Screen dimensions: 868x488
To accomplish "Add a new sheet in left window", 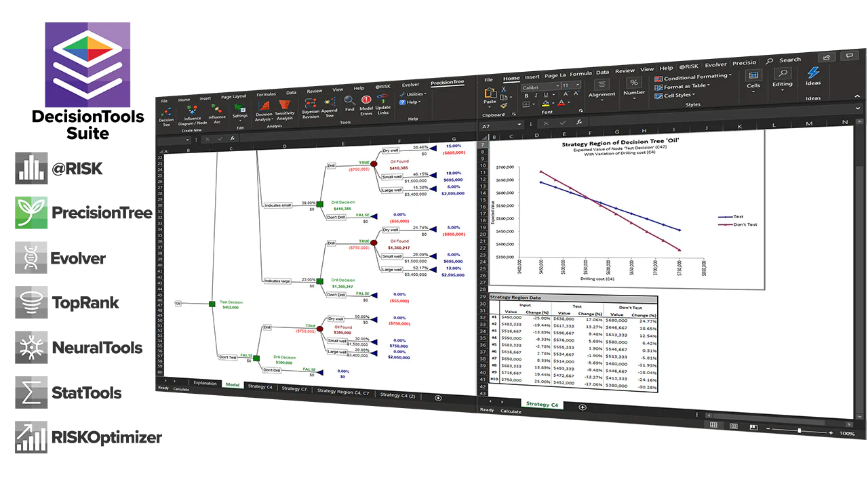I will (x=438, y=398).
